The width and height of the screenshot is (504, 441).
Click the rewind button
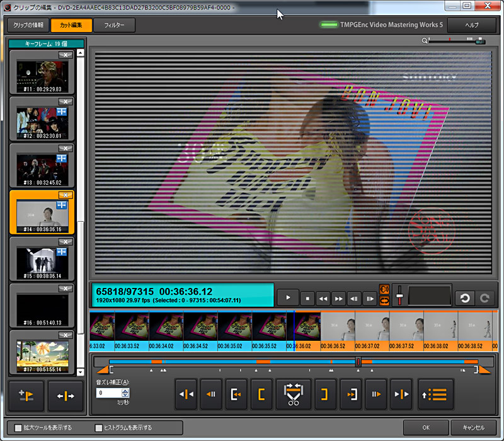point(323,299)
